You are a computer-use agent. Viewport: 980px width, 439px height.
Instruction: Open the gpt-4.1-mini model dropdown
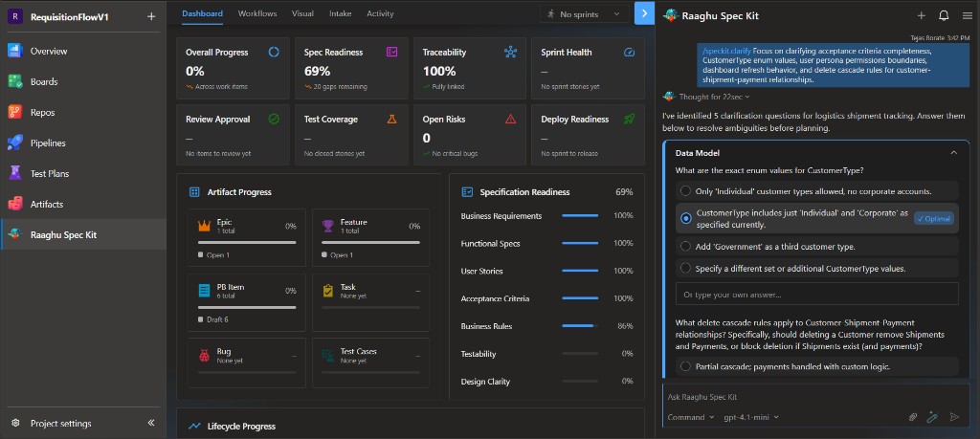coord(751,417)
